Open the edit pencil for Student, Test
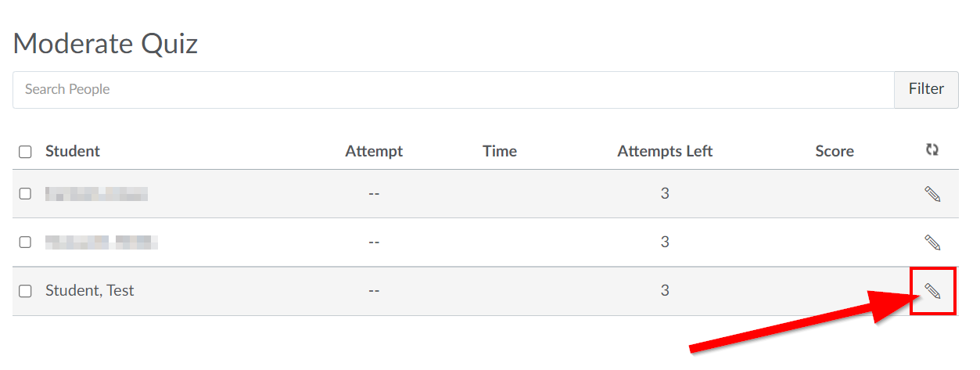Viewport: 980px width, 370px height. point(932,291)
